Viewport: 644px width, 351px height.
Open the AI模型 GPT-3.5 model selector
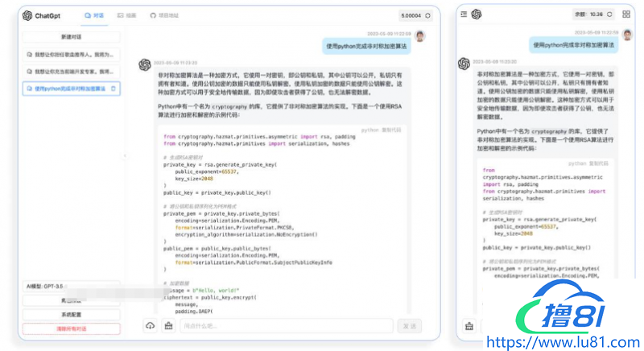71,287
